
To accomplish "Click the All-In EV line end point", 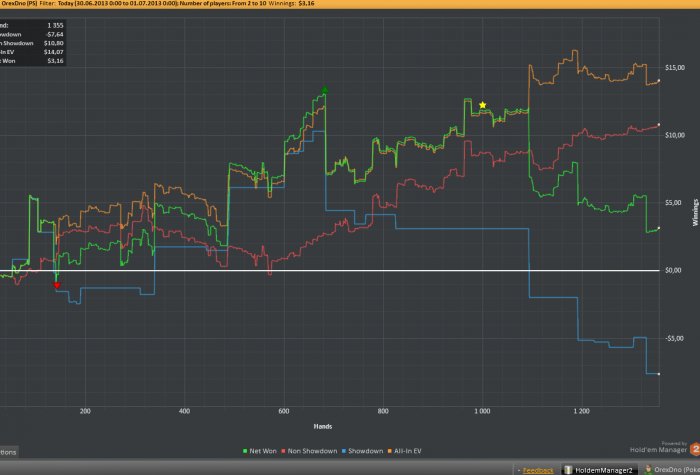I will point(659,81).
